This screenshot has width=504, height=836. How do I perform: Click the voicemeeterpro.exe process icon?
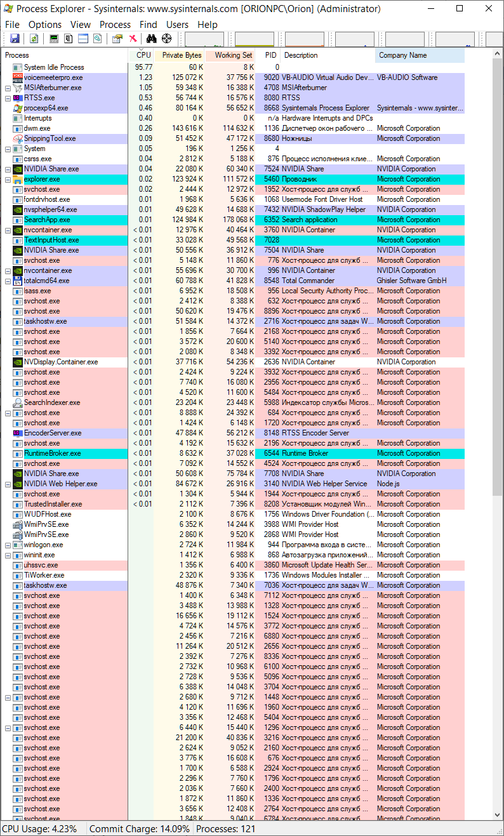(18, 77)
